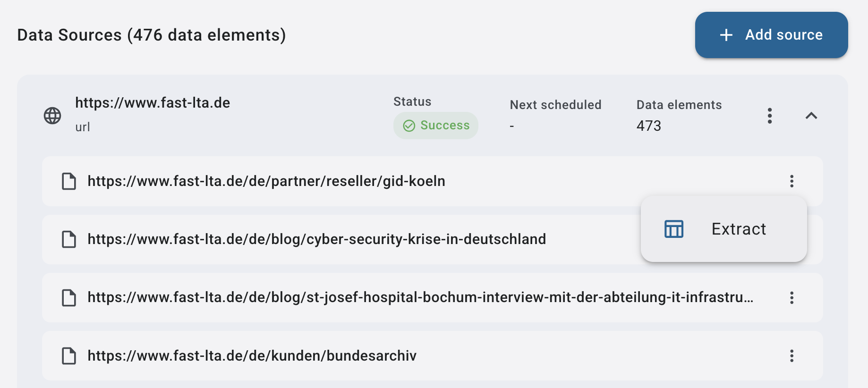Click the globe icon beside fast-lta.de
The width and height of the screenshot is (868, 388).
tap(52, 116)
